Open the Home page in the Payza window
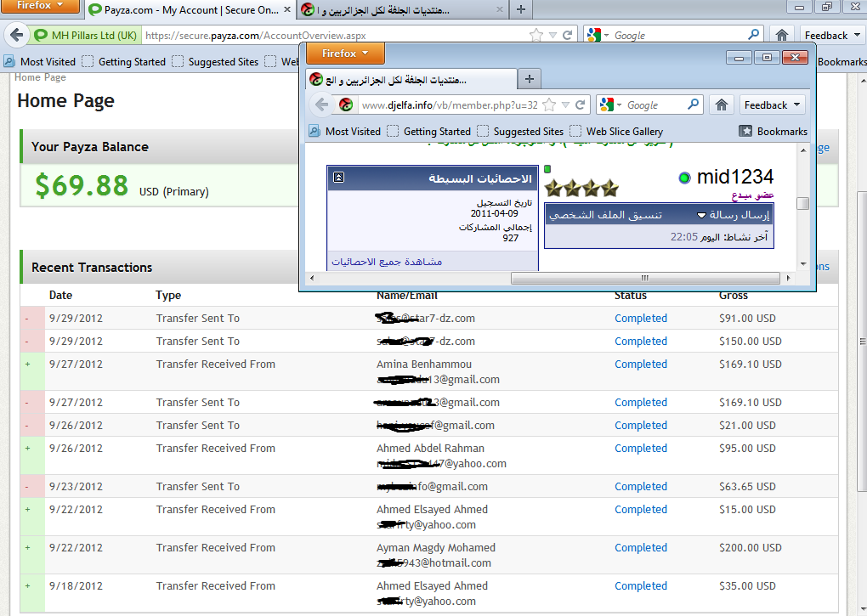The image size is (867, 616). [x=781, y=36]
